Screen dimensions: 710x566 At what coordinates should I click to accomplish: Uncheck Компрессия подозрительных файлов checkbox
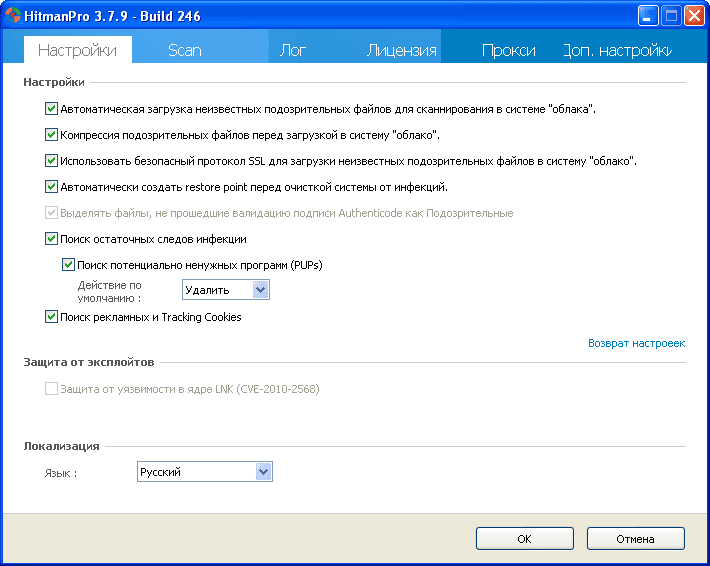[x=51, y=134]
